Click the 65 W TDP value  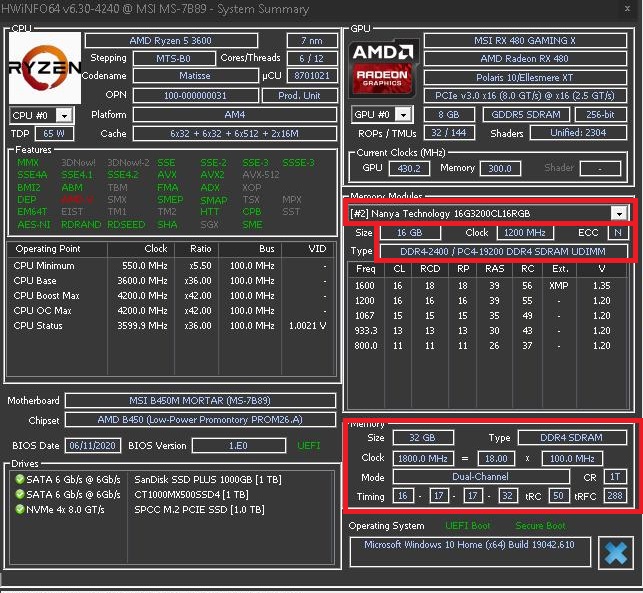[x=54, y=133]
